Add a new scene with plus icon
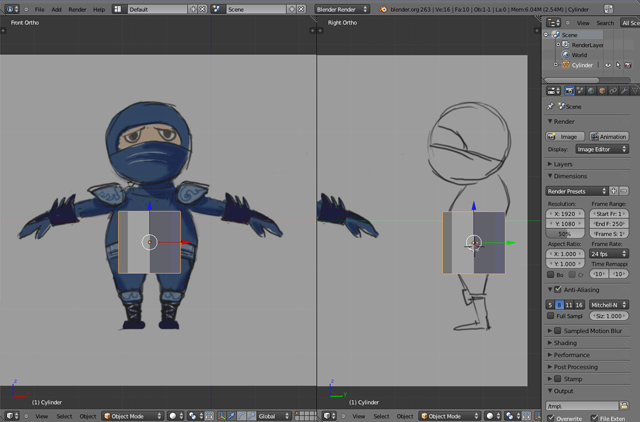640x422 pixels. point(292,9)
